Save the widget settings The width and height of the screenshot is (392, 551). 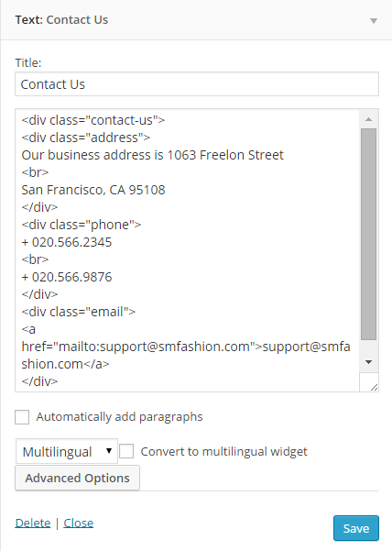click(356, 528)
